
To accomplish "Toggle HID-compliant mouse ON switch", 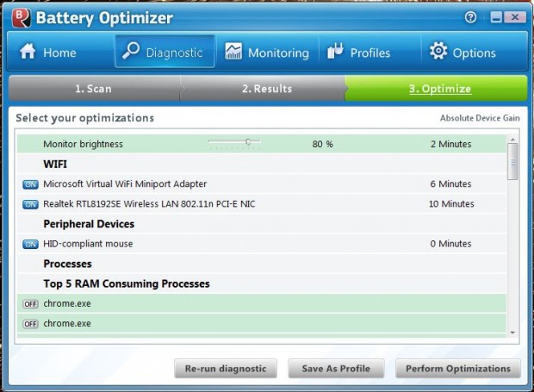I will point(30,244).
